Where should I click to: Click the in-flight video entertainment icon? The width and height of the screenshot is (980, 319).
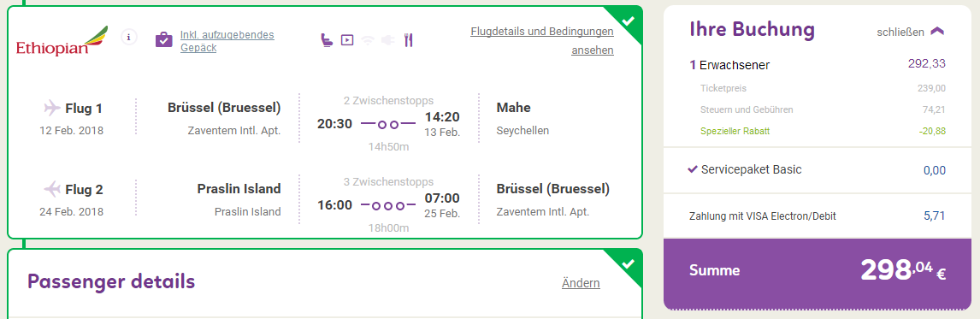coord(347,40)
